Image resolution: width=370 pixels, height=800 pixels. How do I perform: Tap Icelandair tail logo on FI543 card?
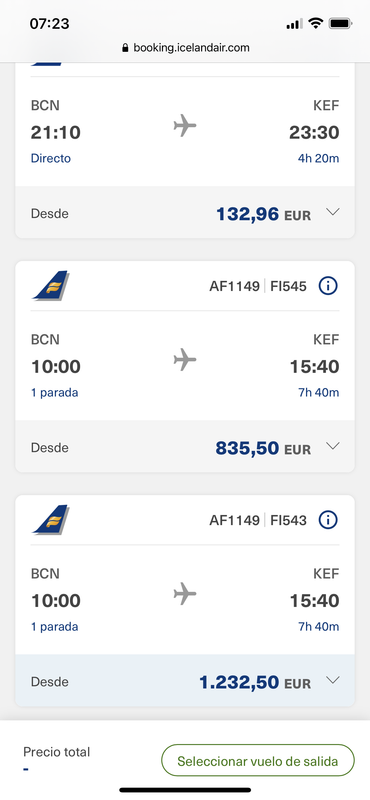click(51, 520)
